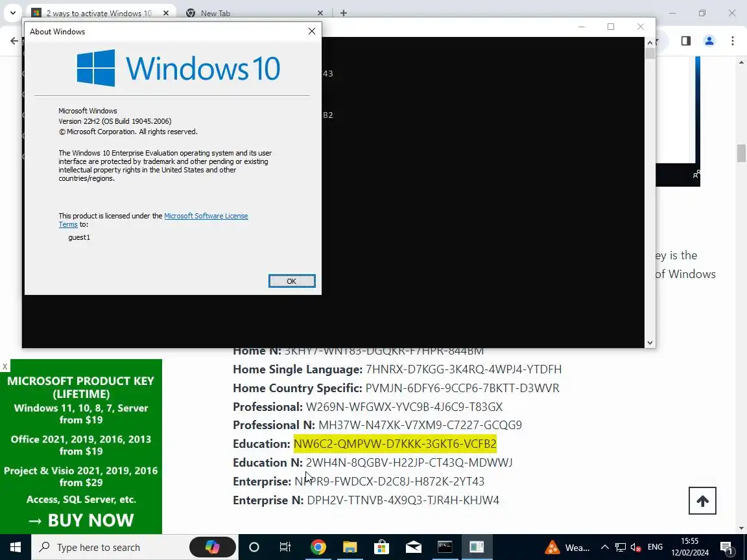Click Home Country Specific key PVMJN-6DFY6-9CCP6-7BKTT-D3WVR
The height and width of the screenshot is (560, 747).
(x=462, y=388)
